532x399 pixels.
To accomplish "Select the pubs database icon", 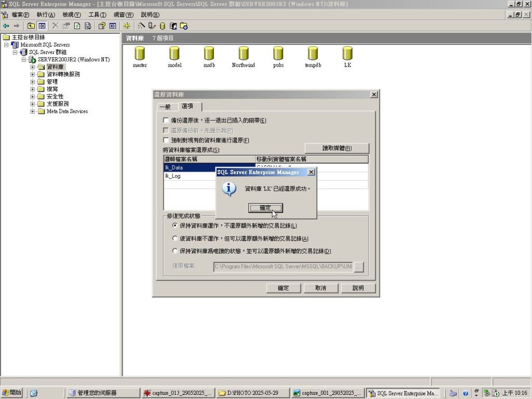I will (278, 54).
